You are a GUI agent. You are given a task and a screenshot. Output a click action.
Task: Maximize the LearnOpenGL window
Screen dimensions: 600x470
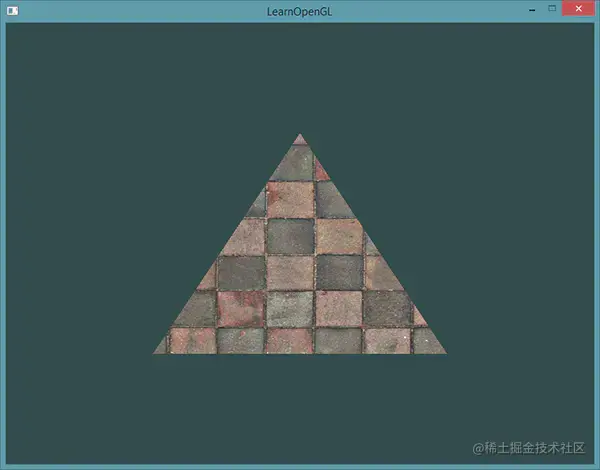click(552, 8)
